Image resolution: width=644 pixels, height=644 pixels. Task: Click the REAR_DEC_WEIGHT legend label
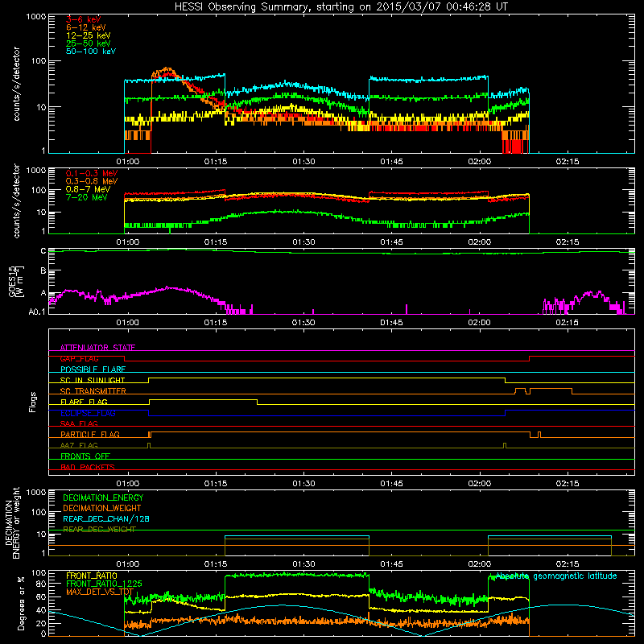pos(99,530)
